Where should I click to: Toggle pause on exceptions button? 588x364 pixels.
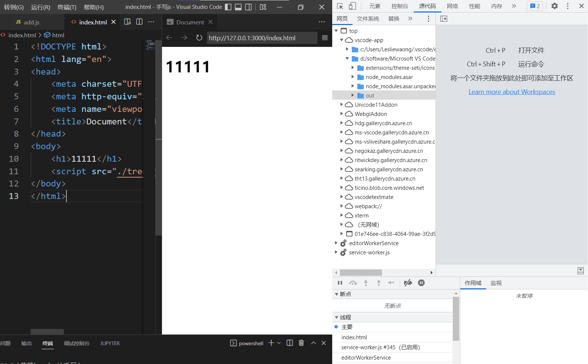click(421, 283)
